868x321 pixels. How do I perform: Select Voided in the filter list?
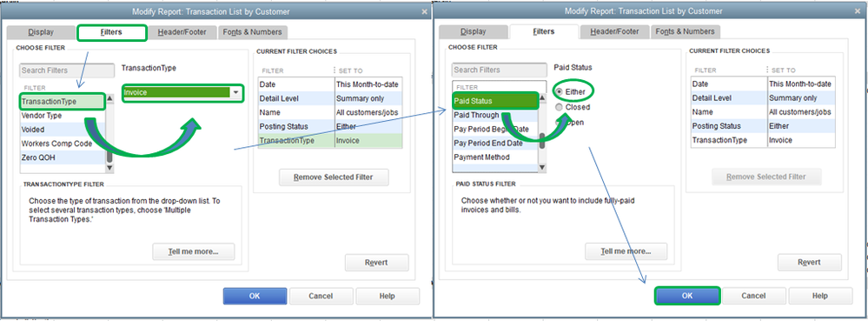[62, 130]
